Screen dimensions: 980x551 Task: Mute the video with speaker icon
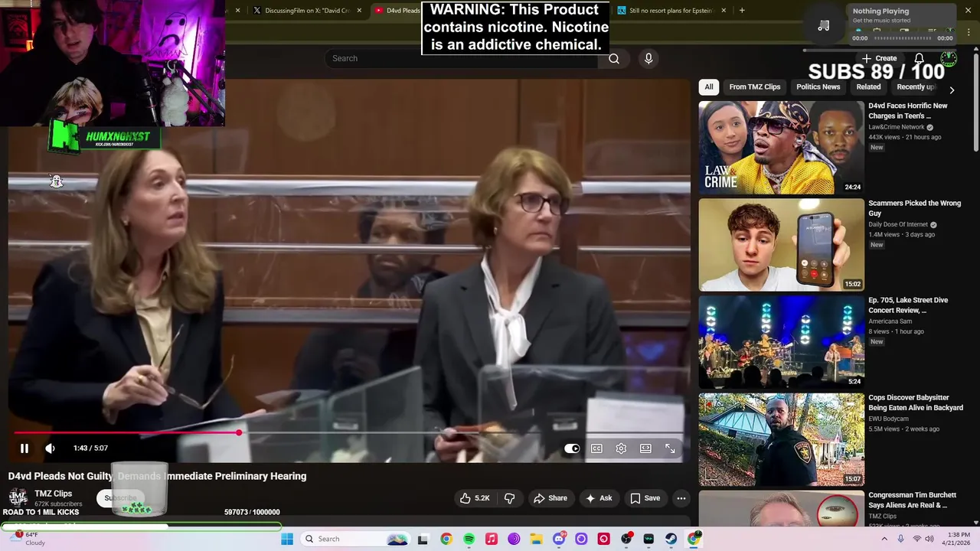[x=51, y=448]
